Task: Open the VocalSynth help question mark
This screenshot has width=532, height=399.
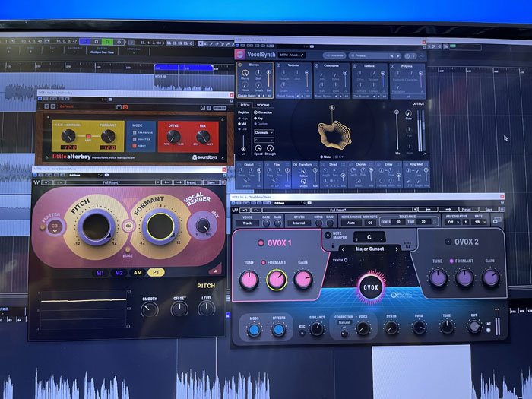Action: 413,56
